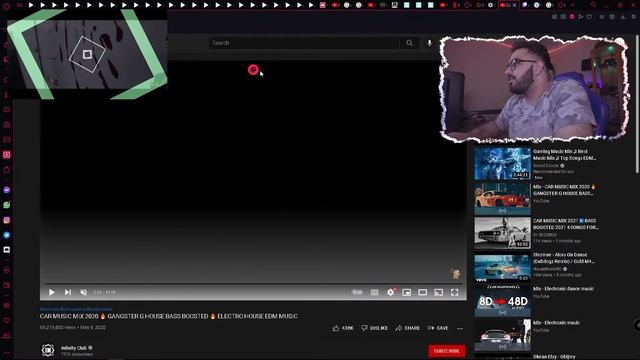
Task: Click the DISLIKE button
Action: (x=374, y=328)
